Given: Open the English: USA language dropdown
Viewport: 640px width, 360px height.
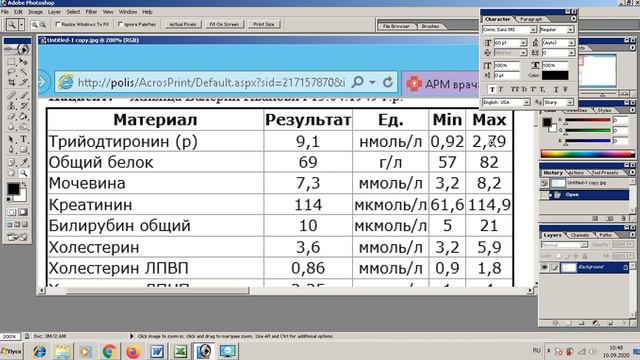Looking at the screenshot, I should (527, 102).
